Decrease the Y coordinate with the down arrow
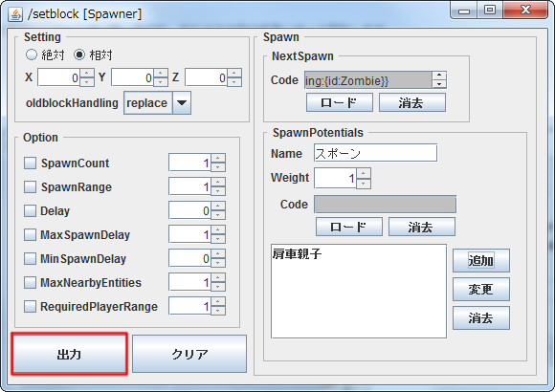 tap(161, 81)
